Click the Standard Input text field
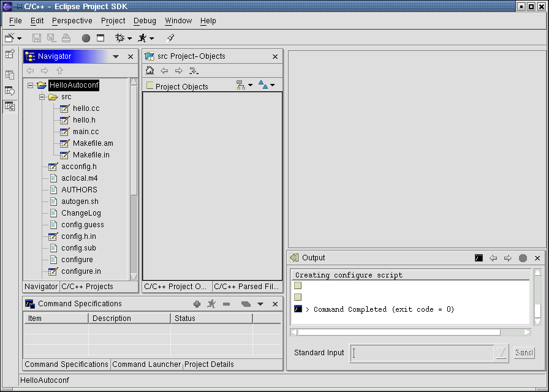This screenshot has width=549, height=392. 423,353
